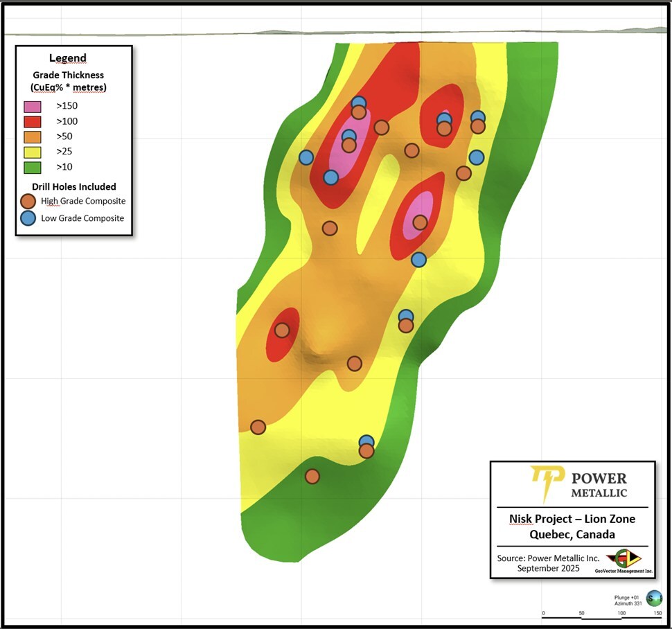
Task: Click the High Grade Composite legend circle
Action: [28, 202]
